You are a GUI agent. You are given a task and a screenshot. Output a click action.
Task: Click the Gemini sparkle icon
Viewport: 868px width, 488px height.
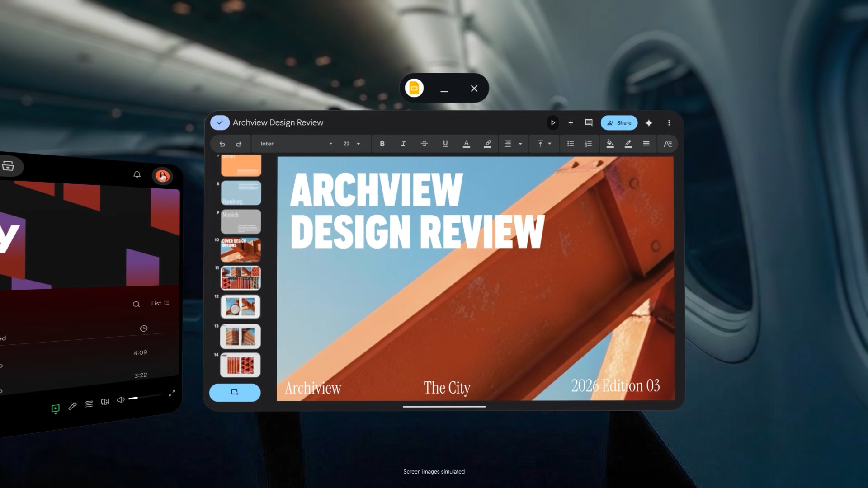coord(649,122)
